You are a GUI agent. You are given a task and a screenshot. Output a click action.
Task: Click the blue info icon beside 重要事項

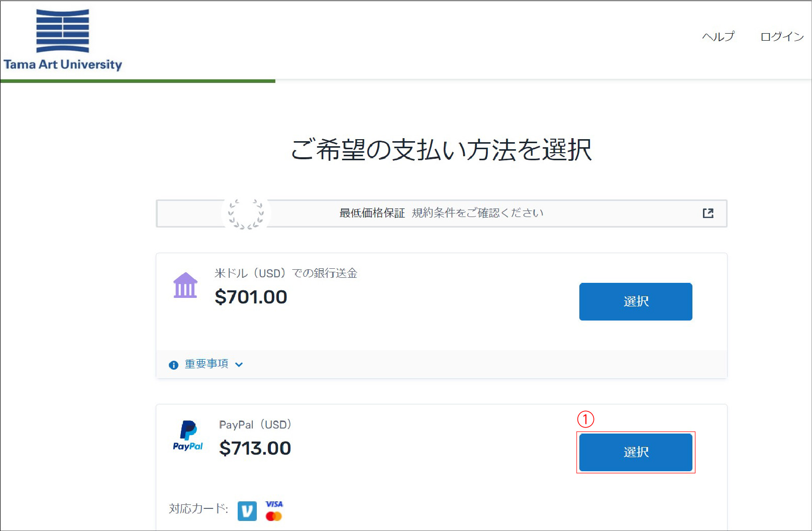[174, 365]
